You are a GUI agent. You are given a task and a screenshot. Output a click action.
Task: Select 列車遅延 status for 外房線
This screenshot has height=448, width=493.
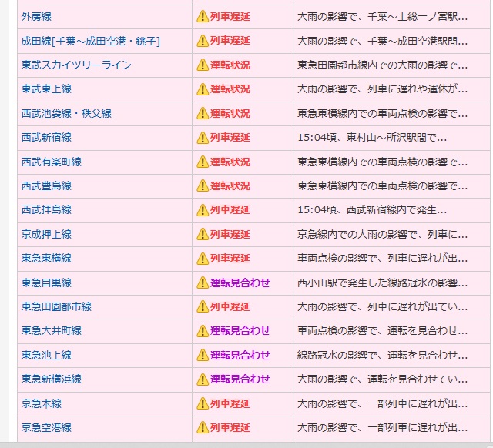(230, 17)
